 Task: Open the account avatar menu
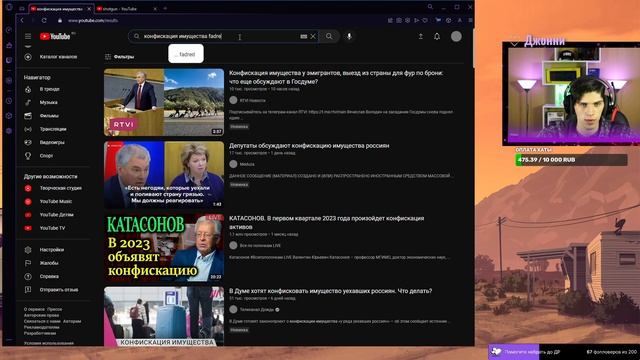click(456, 36)
